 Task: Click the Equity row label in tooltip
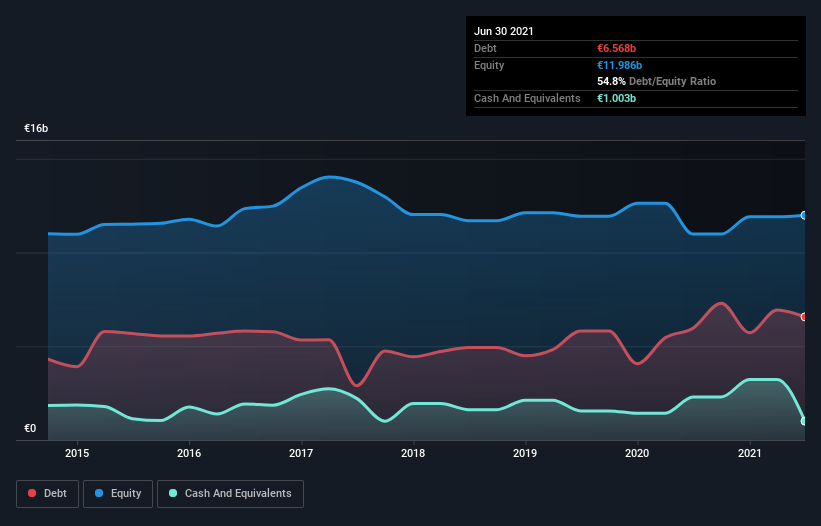click(x=489, y=65)
